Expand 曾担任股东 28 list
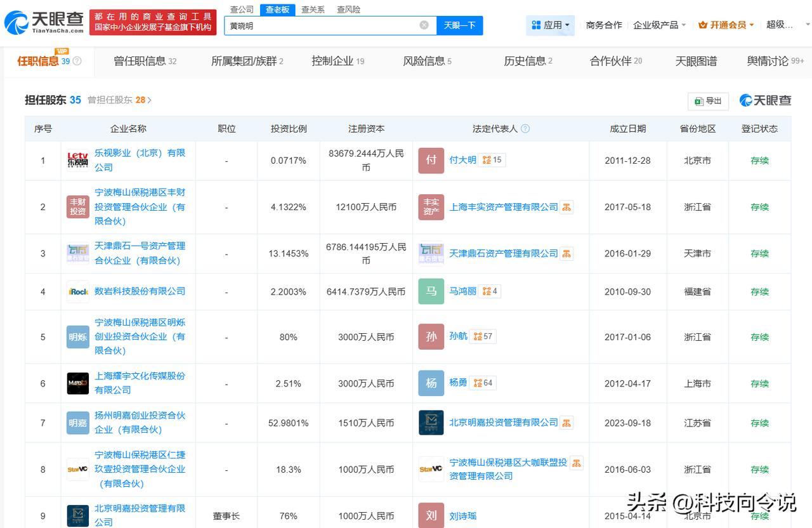Viewport: 812px width, 528px height. (120, 100)
